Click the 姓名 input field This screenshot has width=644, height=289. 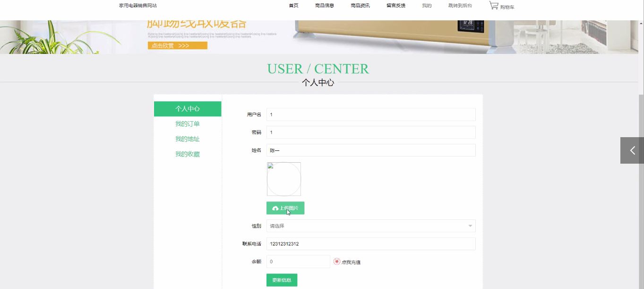tap(371, 150)
